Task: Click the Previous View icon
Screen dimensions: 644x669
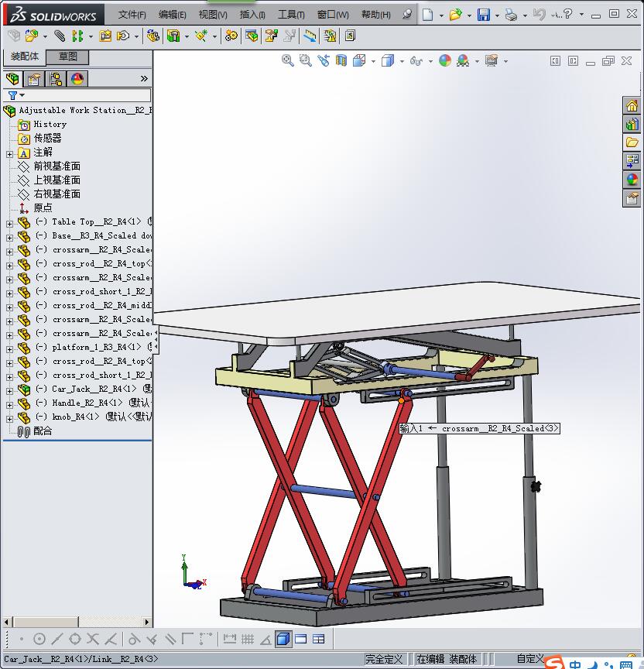Action: [324, 60]
